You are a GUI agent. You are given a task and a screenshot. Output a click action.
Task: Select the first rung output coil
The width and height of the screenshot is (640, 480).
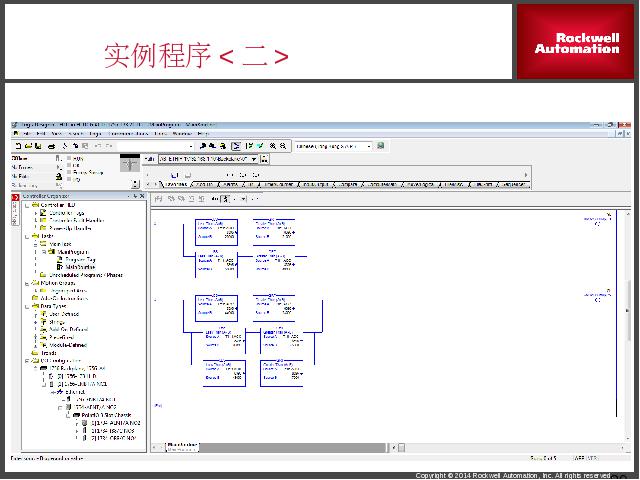click(x=598, y=224)
